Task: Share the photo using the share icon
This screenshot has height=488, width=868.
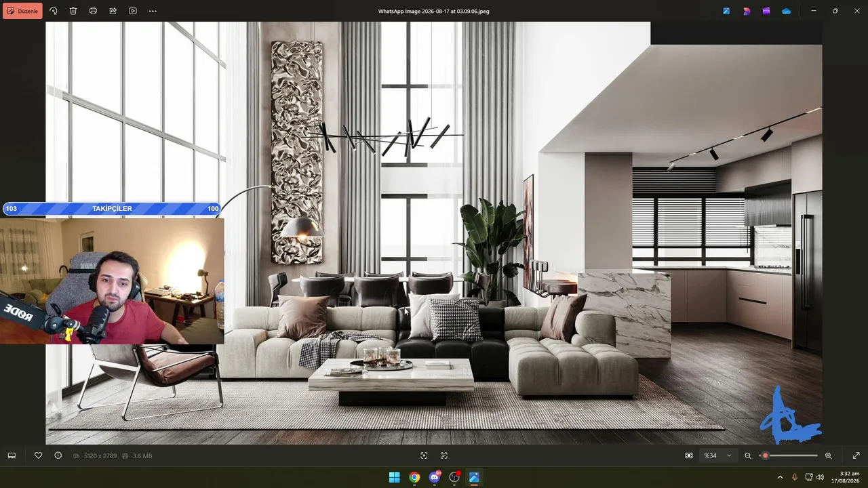Action: pyautogui.click(x=113, y=11)
